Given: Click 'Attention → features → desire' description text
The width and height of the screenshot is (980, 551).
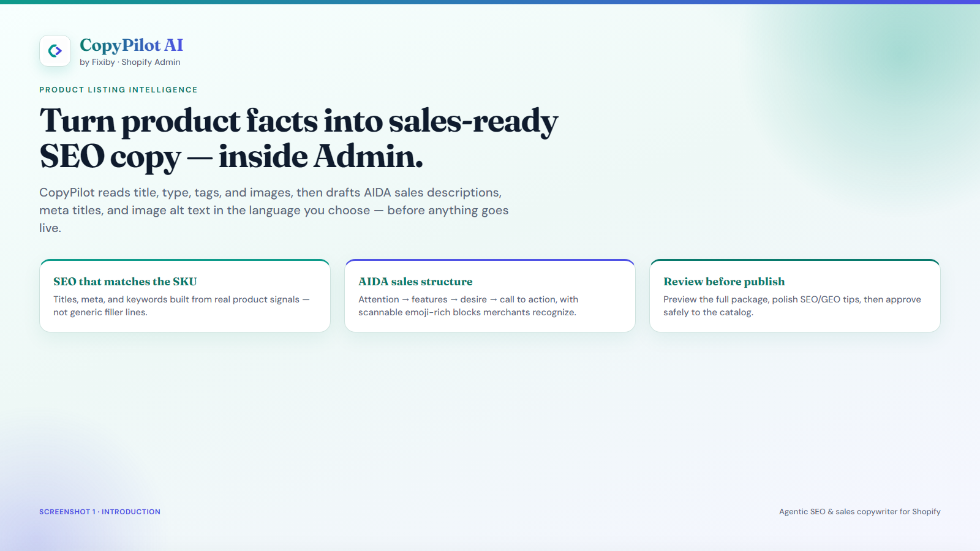Looking at the screenshot, I should pyautogui.click(x=469, y=305).
